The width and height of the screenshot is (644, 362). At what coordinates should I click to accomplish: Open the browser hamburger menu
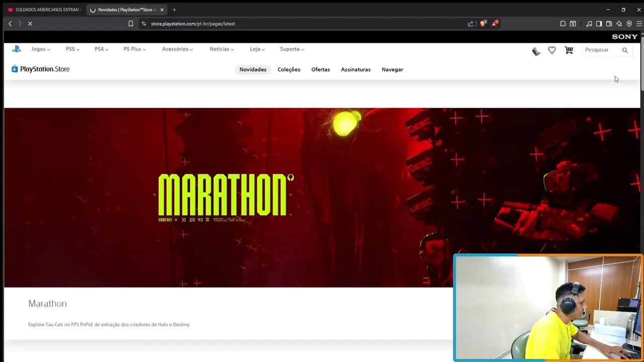(x=639, y=24)
